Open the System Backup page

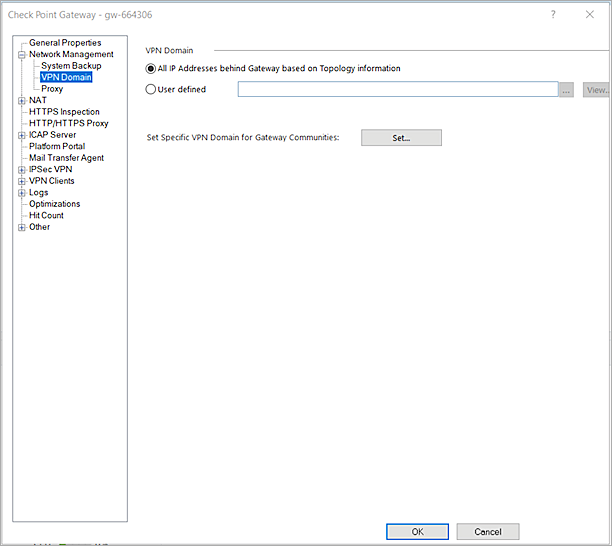point(71,66)
